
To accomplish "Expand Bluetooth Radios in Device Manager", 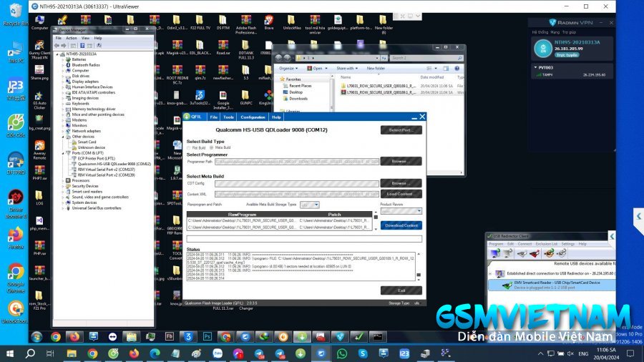I will click(x=63, y=65).
